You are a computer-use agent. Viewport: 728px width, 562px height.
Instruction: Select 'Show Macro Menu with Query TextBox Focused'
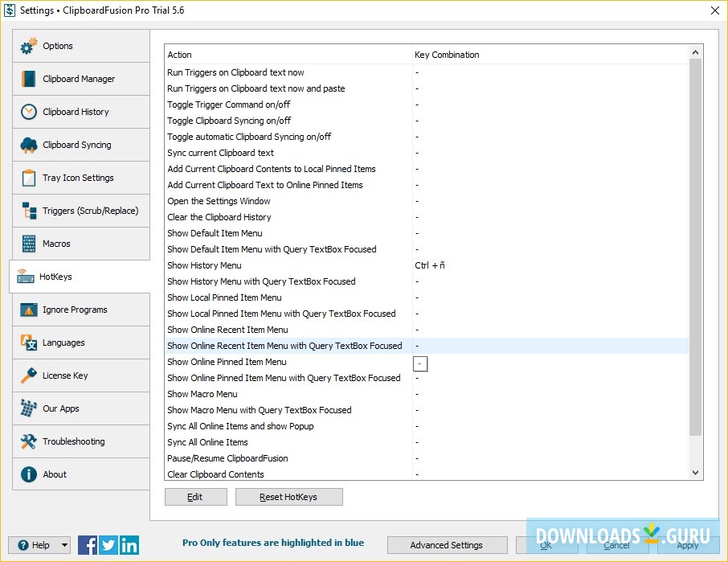pos(426,410)
